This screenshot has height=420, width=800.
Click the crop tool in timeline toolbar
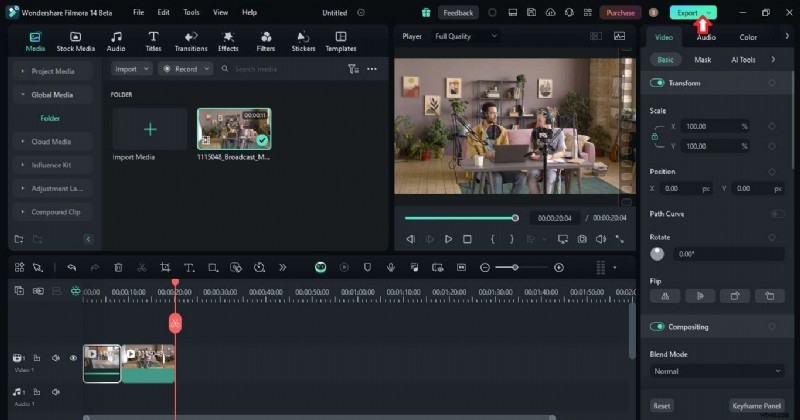[x=165, y=268]
